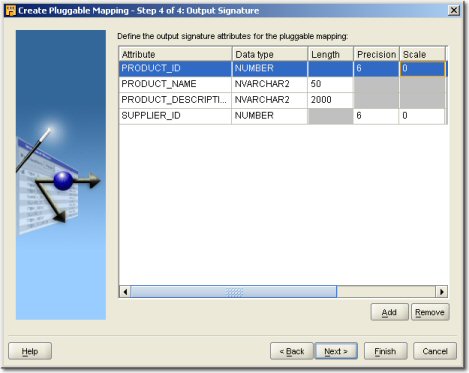Go to Next wizard step
469x373 pixels.
(x=336, y=351)
